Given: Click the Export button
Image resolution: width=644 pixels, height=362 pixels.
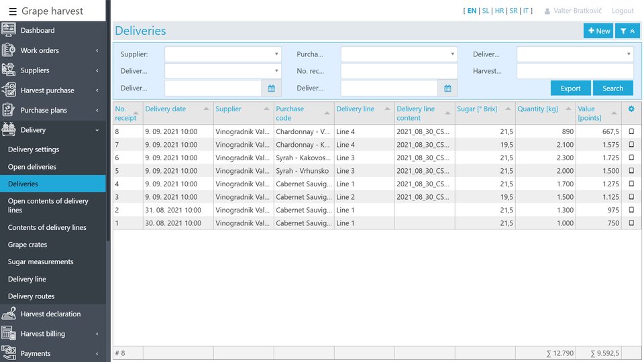Looking at the screenshot, I should coord(570,88).
